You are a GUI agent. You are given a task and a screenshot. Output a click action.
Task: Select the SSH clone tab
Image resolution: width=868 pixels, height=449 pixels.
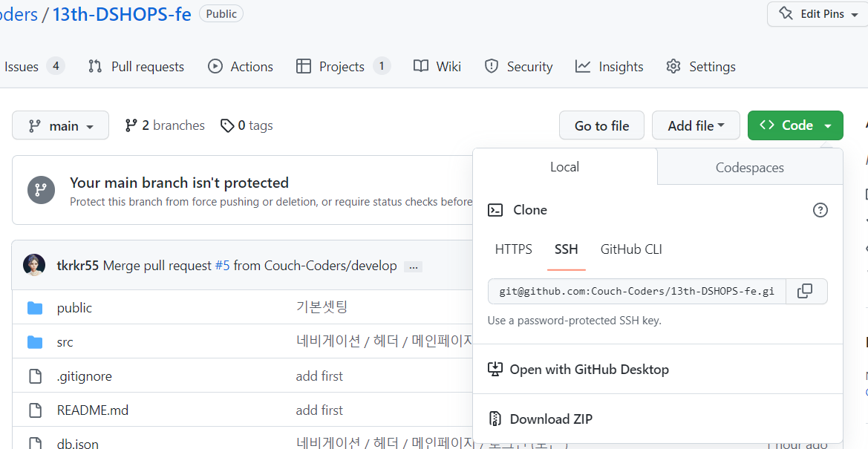(x=567, y=249)
